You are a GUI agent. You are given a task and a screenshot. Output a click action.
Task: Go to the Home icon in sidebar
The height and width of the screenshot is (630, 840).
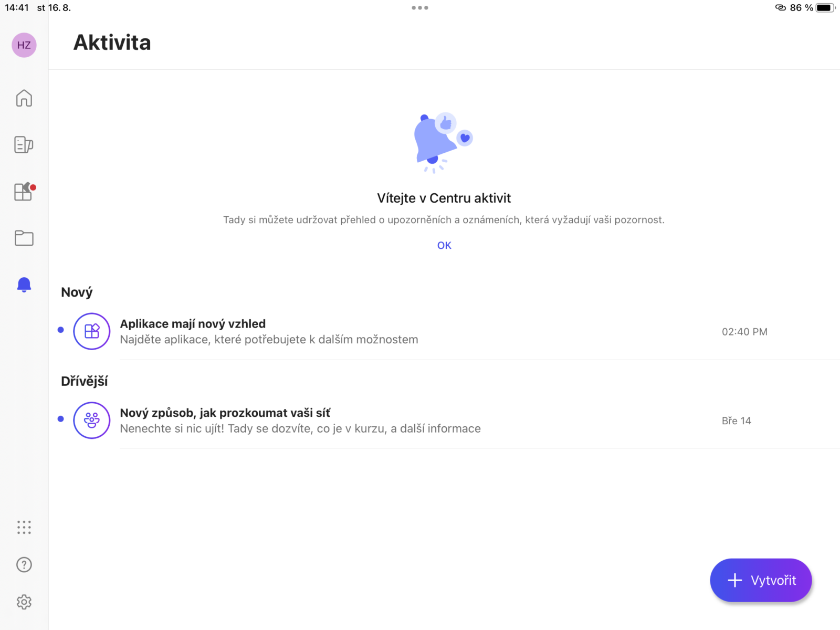click(24, 98)
